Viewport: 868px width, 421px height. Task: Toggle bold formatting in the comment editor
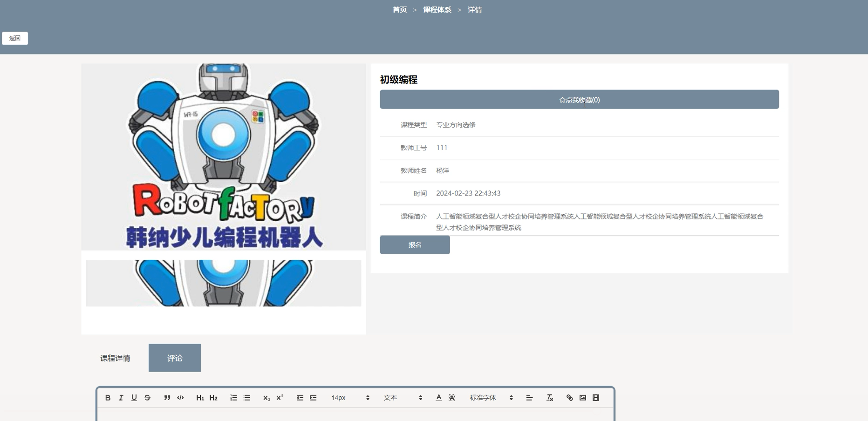pyautogui.click(x=108, y=398)
